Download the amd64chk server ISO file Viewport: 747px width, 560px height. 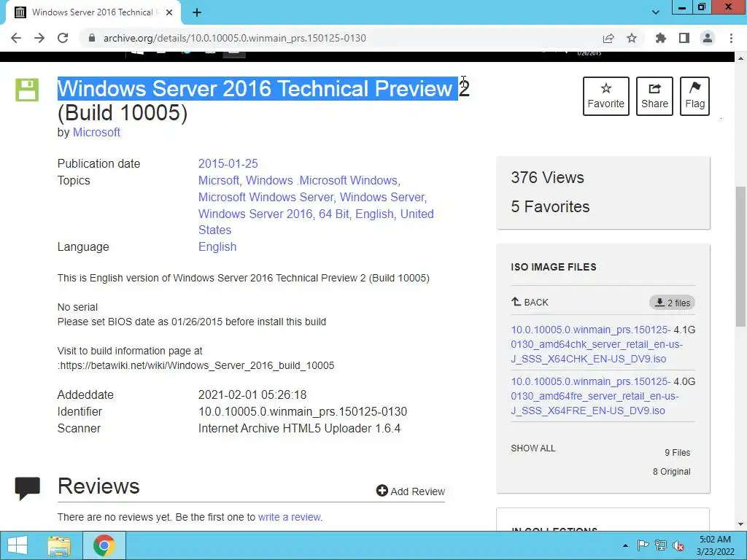597,344
